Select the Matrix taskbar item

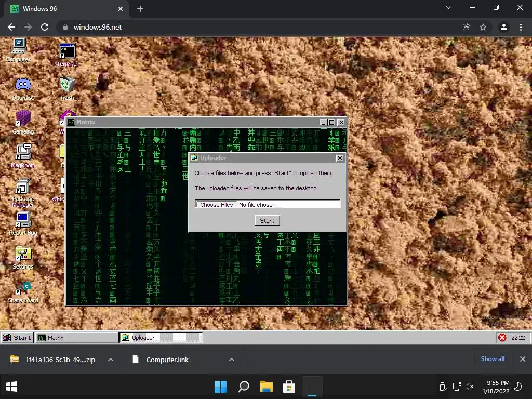[77, 338]
